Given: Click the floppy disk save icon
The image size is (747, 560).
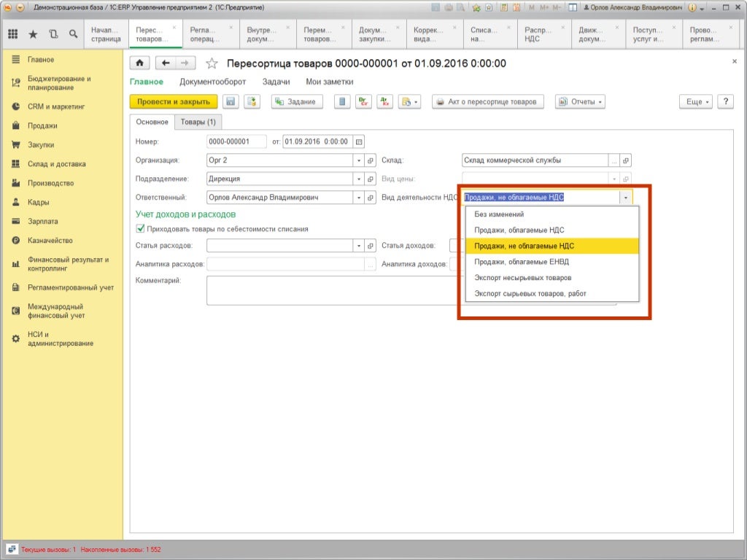Looking at the screenshot, I should (231, 102).
